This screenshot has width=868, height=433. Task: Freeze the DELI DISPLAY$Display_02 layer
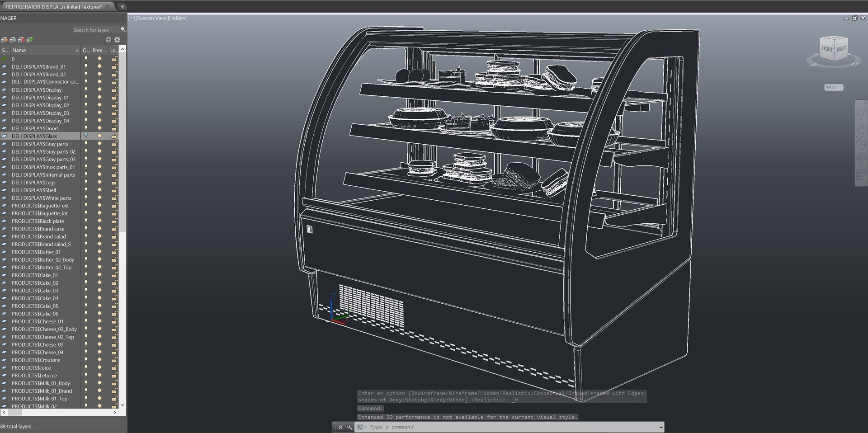99,105
